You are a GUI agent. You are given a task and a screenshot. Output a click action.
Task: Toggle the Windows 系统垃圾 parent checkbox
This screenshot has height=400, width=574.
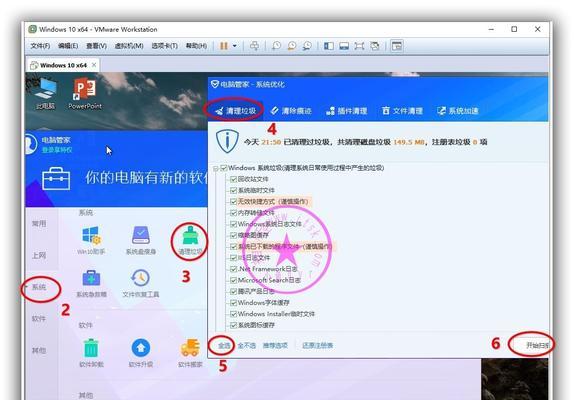click(x=224, y=168)
